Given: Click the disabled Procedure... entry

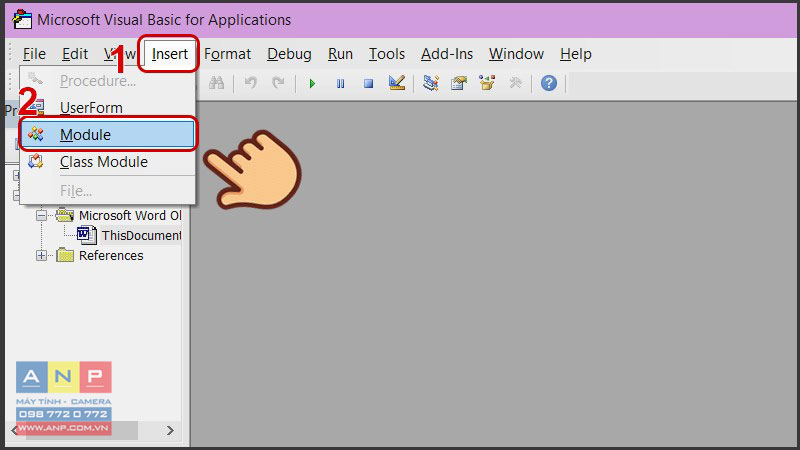Looking at the screenshot, I should (107, 81).
